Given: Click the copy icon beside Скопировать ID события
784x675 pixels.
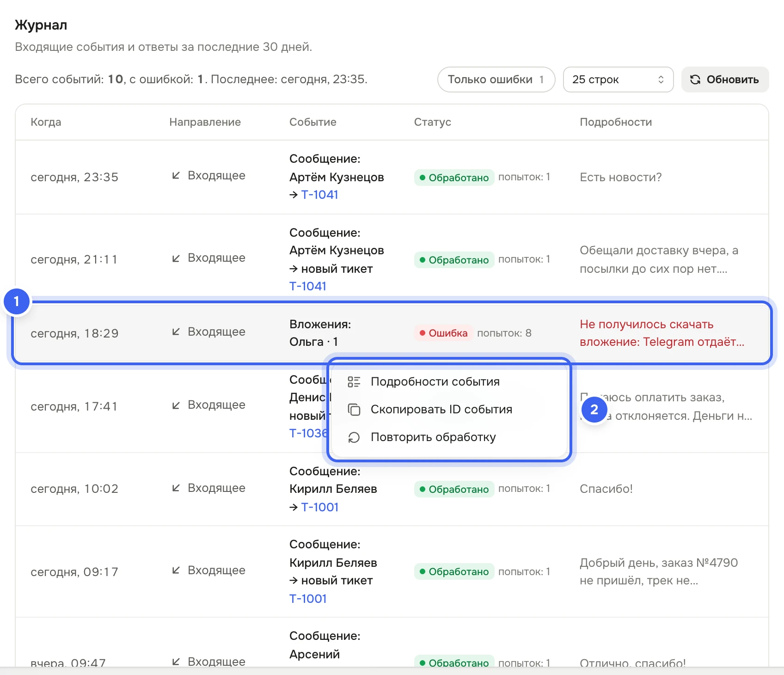Looking at the screenshot, I should tap(354, 410).
